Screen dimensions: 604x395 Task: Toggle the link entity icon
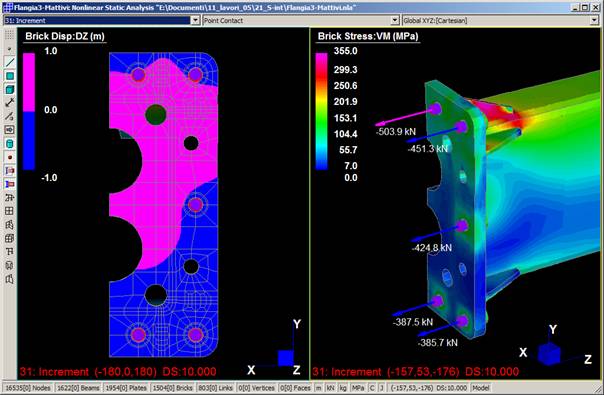(10, 103)
